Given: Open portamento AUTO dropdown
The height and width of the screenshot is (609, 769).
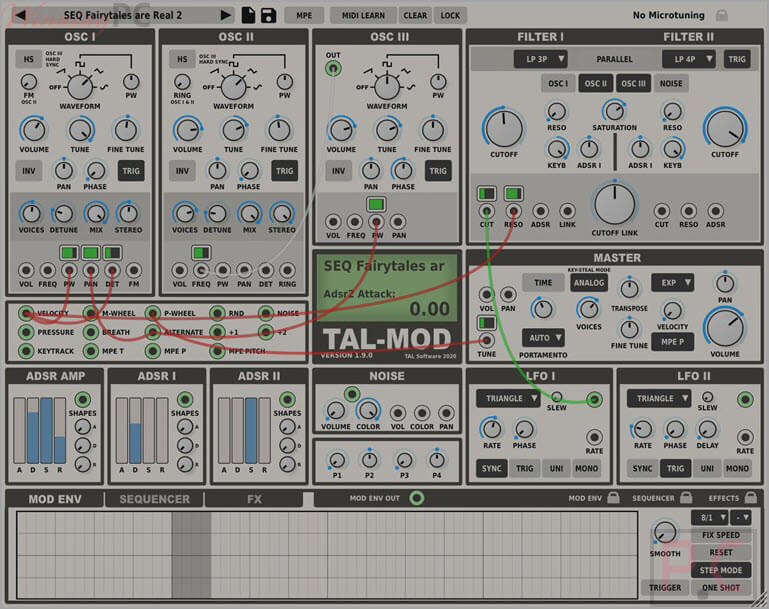Looking at the screenshot, I should (x=543, y=338).
